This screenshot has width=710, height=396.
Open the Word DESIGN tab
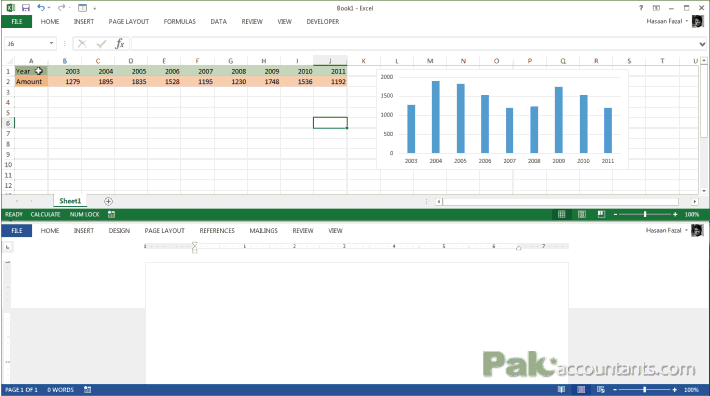(119, 231)
